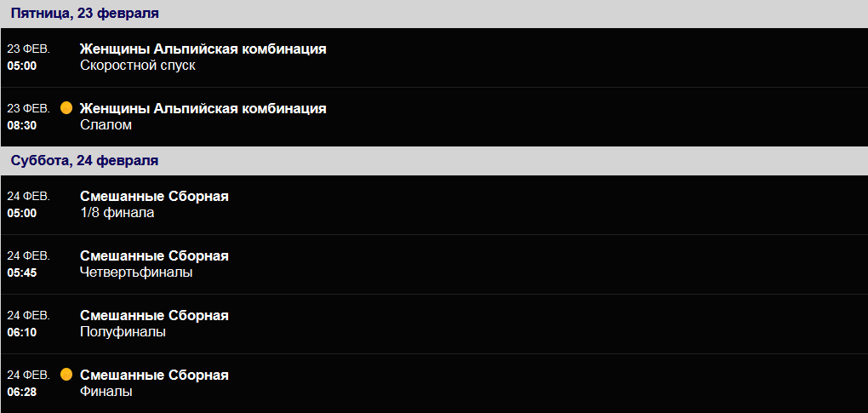Click the 08:30 time for Слалом
The height and width of the screenshot is (413, 868).
[x=22, y=126]
